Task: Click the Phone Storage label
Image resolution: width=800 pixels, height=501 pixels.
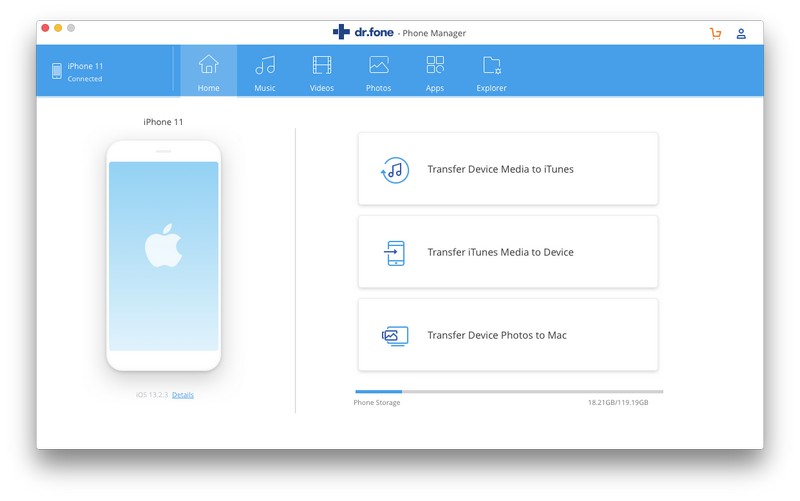Action: [x=377, y=403]
